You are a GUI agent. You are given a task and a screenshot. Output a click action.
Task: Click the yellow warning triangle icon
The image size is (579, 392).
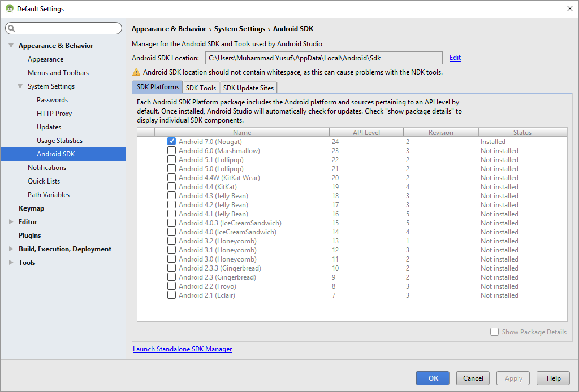click(136, 72)
